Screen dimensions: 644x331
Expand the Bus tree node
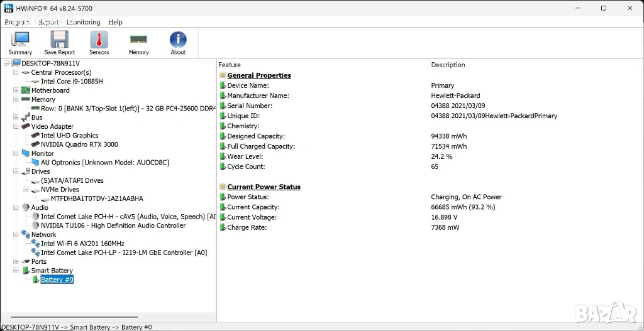click(16, 117)
